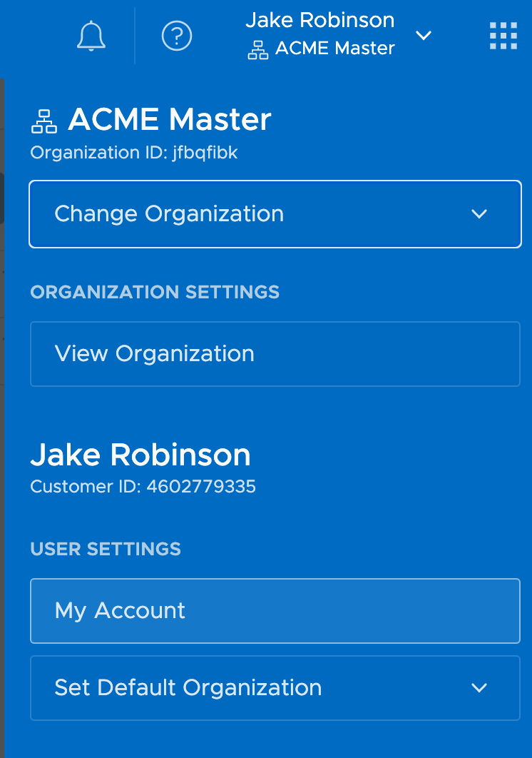Screen dimensions: 532x758
Task: Click ACME Master label in the header
Action: tap(335, 49)
